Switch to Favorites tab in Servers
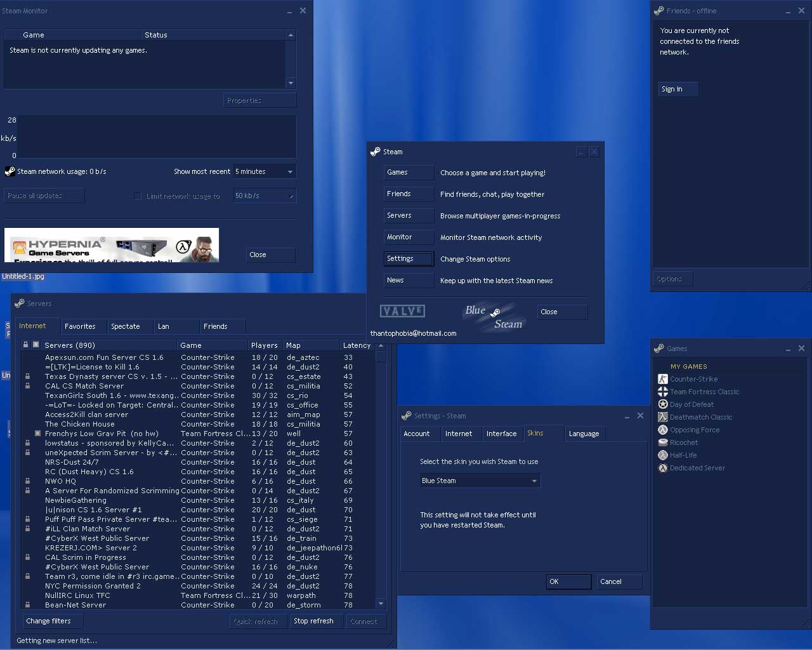Viewport: 812px width, 650px height. tap(83, 326)
